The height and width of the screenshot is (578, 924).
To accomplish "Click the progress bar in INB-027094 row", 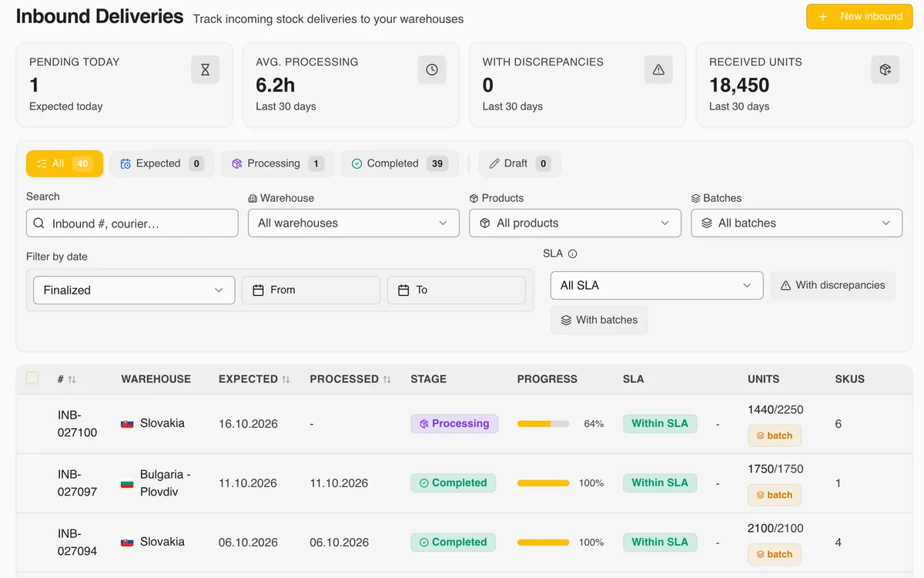I will (543, 543).
